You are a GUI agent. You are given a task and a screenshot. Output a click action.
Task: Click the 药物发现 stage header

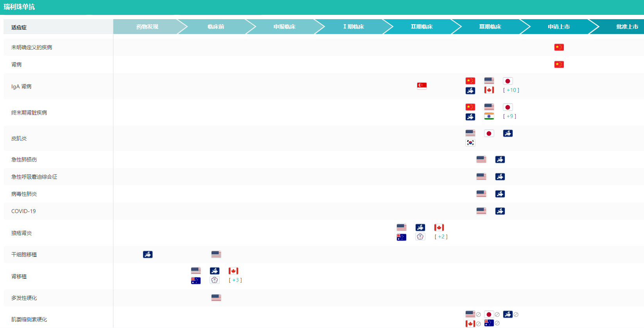(147, 27)
